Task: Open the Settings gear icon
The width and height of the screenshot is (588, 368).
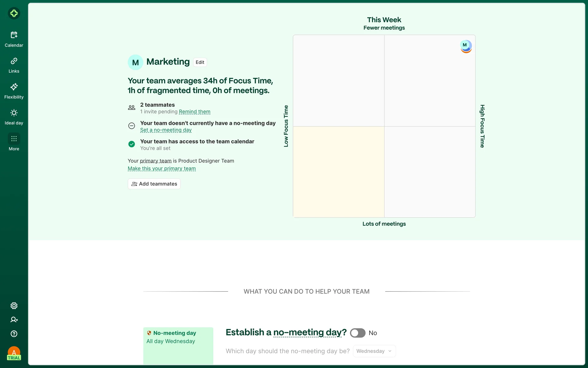Action: 14,306
